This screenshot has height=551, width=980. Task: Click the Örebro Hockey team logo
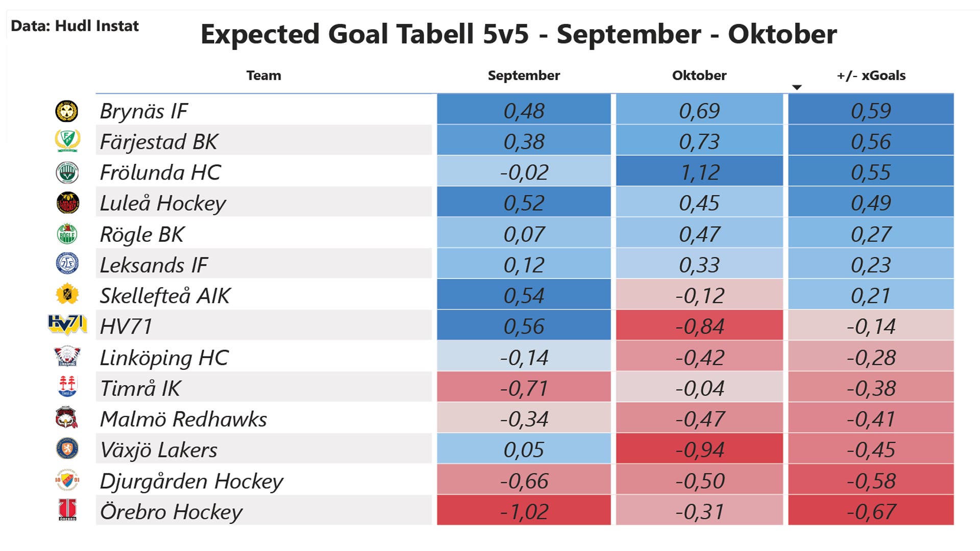pos(67,510)
